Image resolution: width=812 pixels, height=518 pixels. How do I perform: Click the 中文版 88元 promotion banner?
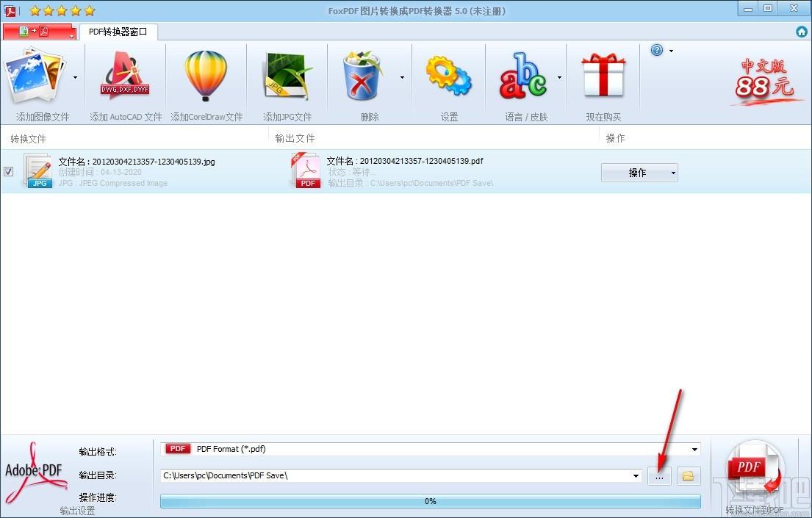pos(766,80)
